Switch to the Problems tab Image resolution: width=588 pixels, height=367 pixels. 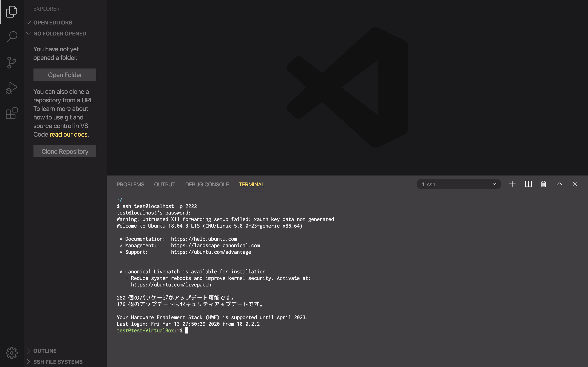click(x=130, y=185)
